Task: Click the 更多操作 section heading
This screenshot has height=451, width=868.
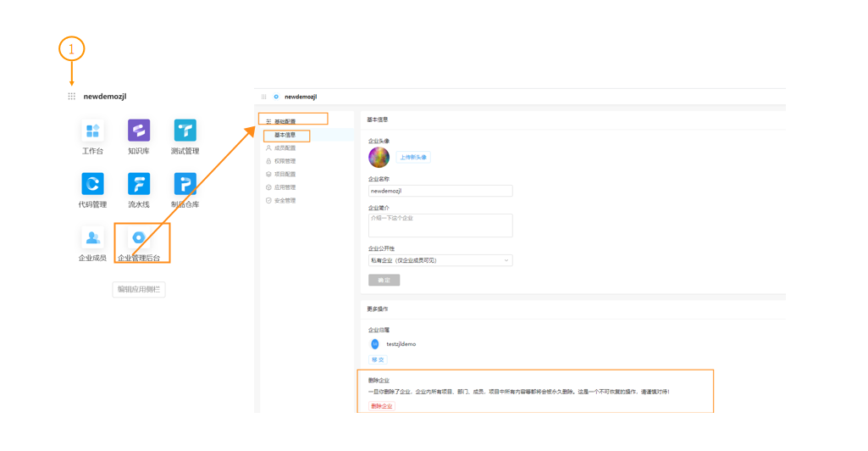Action: (x=378, y=309)
